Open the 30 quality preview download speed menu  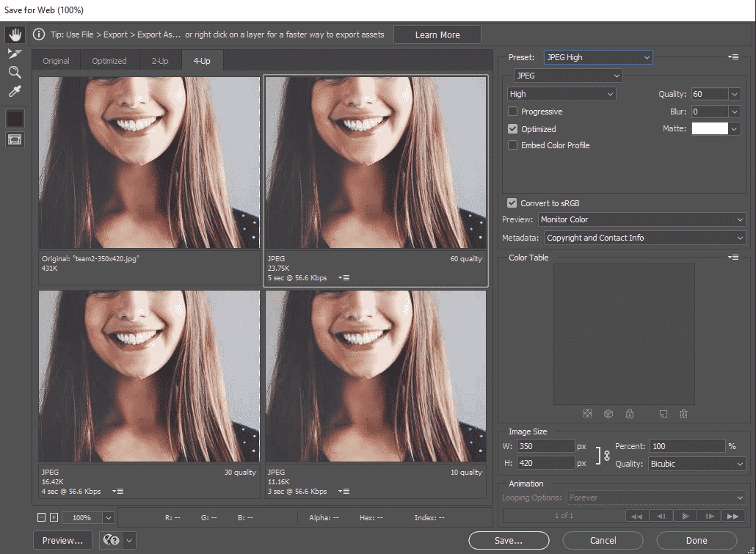pyautogui.click(x=117, y=492)
